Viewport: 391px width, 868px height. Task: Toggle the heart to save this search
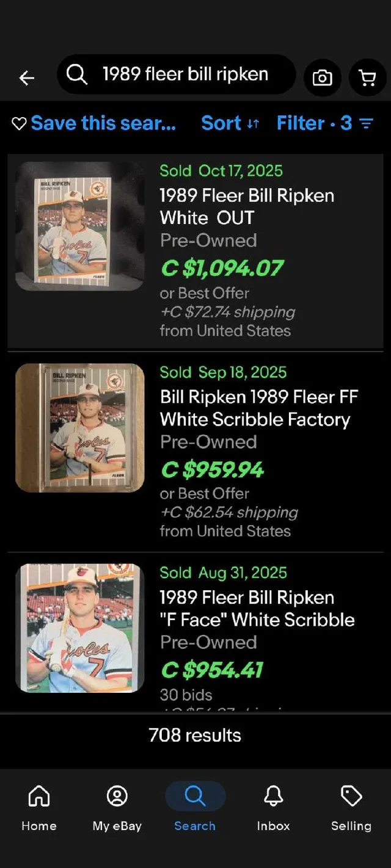(x=18, y=123)
